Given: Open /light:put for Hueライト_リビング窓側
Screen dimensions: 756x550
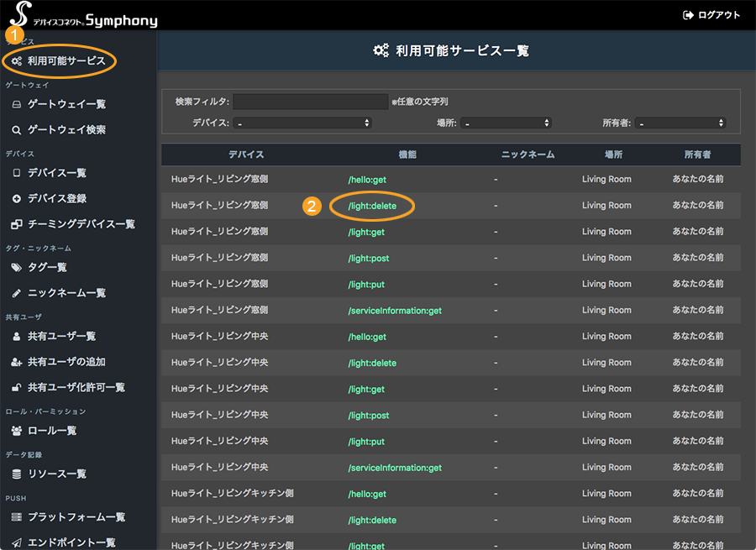Looking at the screenshot, I should pos(366,285).
